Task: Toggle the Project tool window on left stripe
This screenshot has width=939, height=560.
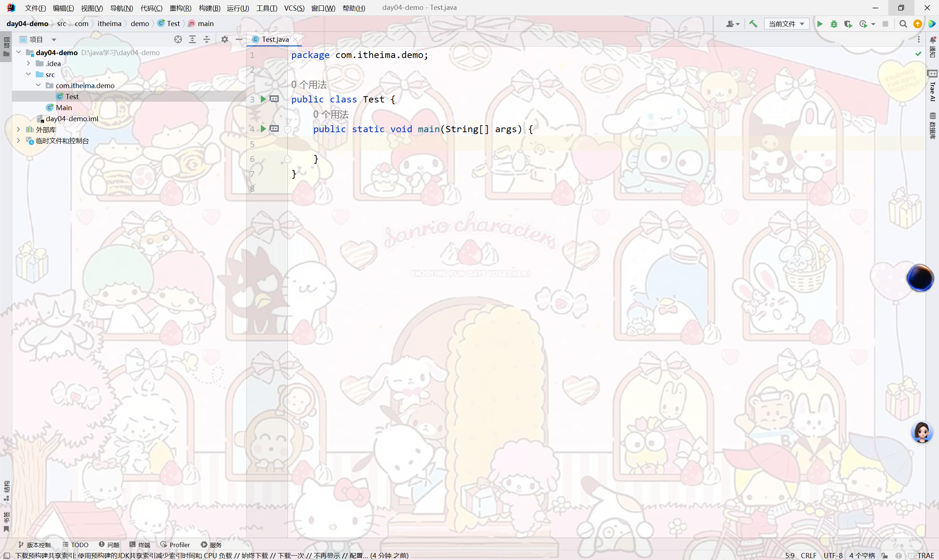Action: [x=6, y=47]
